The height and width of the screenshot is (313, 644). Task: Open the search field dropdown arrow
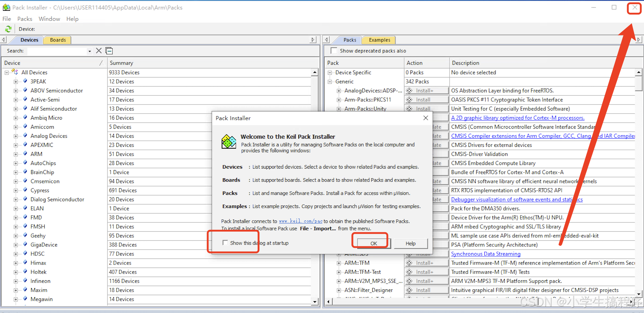tap(89, 51)
